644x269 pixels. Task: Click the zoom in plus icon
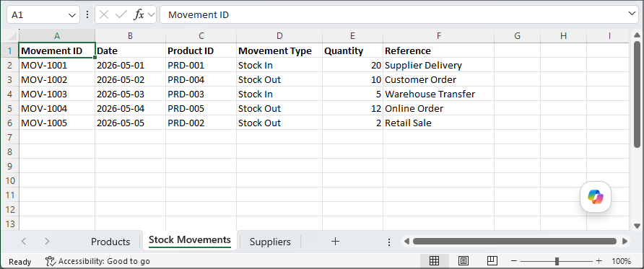pyautogui.click(x=599, y=261)
